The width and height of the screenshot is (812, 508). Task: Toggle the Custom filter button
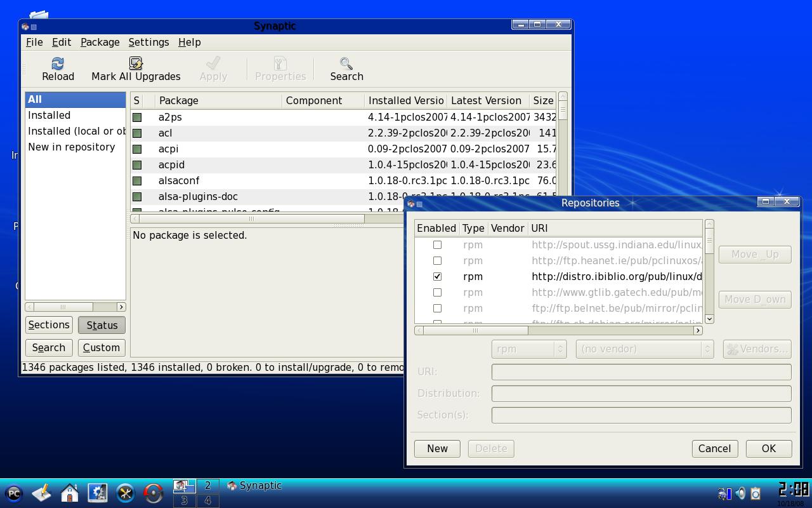tap(101, 347)
